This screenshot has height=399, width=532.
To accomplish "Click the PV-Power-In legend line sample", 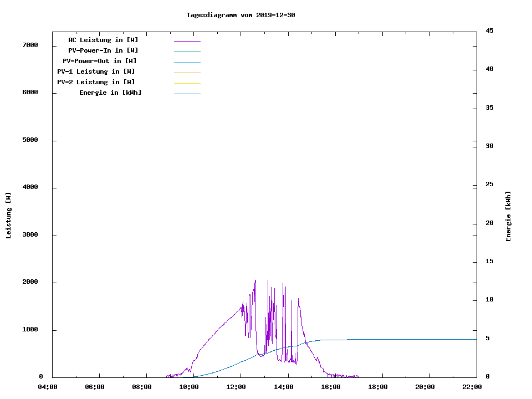I will 187,52.
